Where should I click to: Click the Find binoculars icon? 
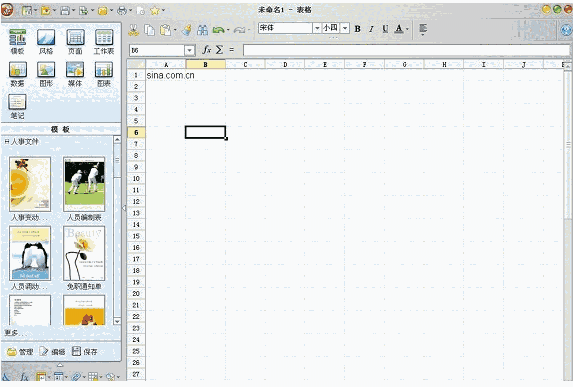(x=202, y=30)
